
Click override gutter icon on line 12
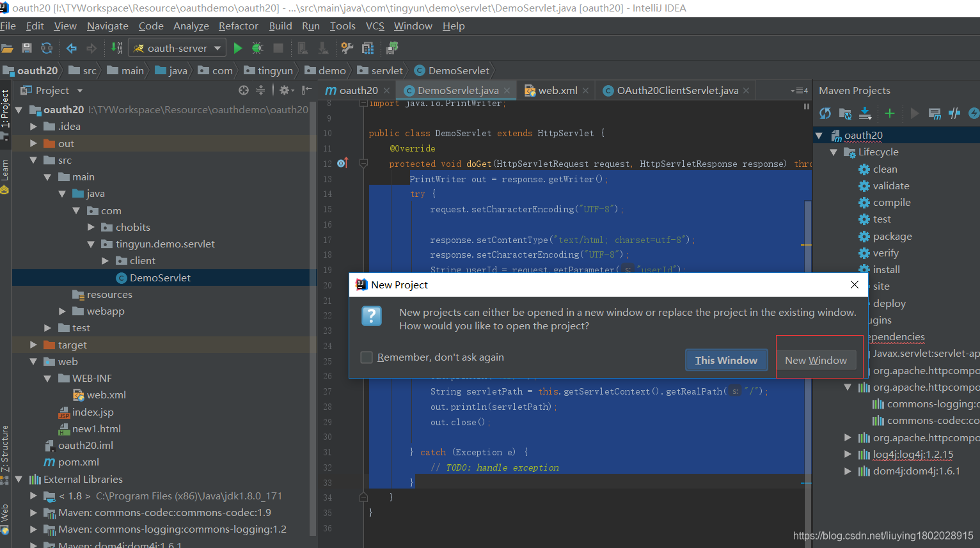coord(342,163)
